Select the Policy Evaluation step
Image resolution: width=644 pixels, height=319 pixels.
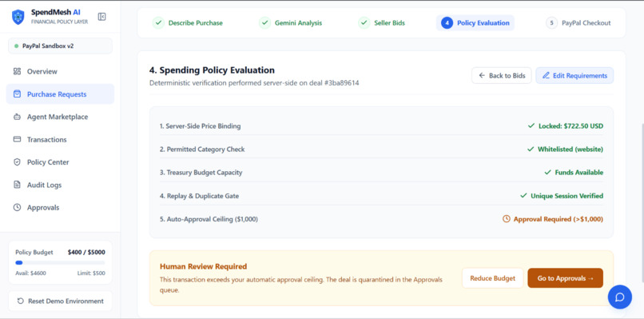point(475,23)
